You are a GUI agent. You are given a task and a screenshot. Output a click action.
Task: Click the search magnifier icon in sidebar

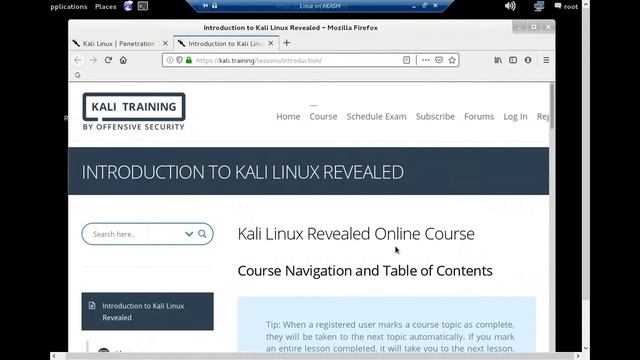202,234
